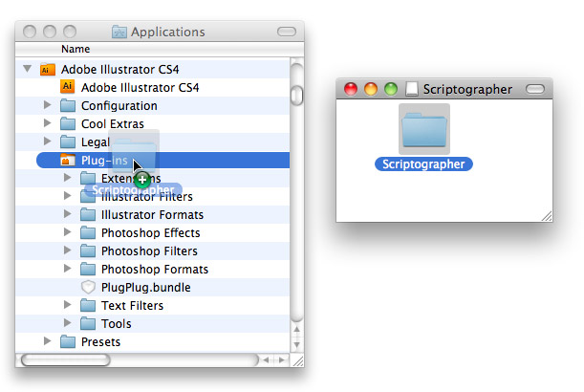The width and height of the screenshot is (584, 392).
Task: Select the large Scriptographer folder icon
Action: pyautogui.click(x=424, y=129)
